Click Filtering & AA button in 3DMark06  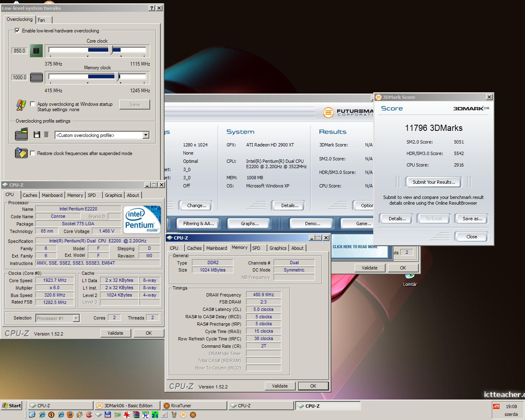click(x=199, y=224)
